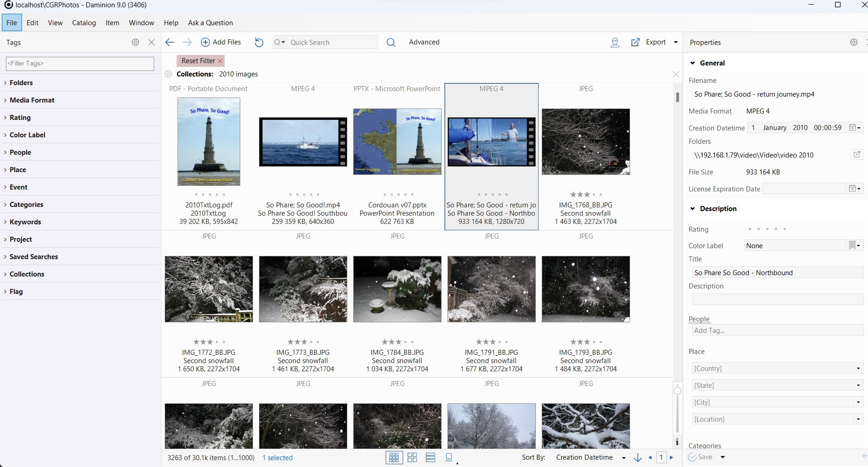Open License Expiration Date calendar picker
Image resolution: width=868 pixels, height=467 pixels.
855,188
